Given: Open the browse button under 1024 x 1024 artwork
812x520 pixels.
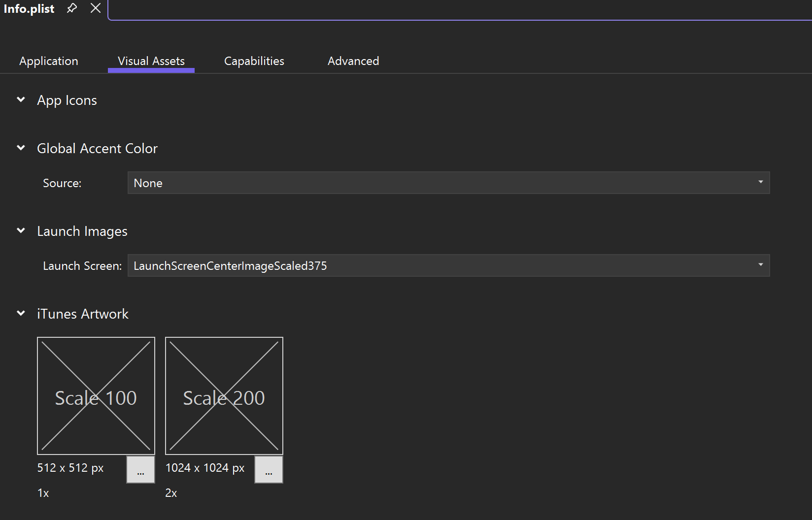Looking at the screenshot, I should tap(269, 469).
